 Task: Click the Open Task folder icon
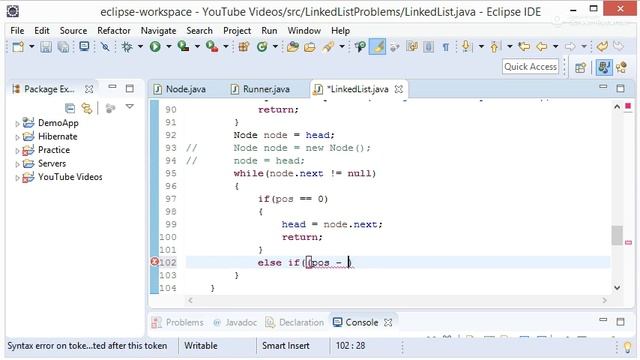click(x=310, y=47)
